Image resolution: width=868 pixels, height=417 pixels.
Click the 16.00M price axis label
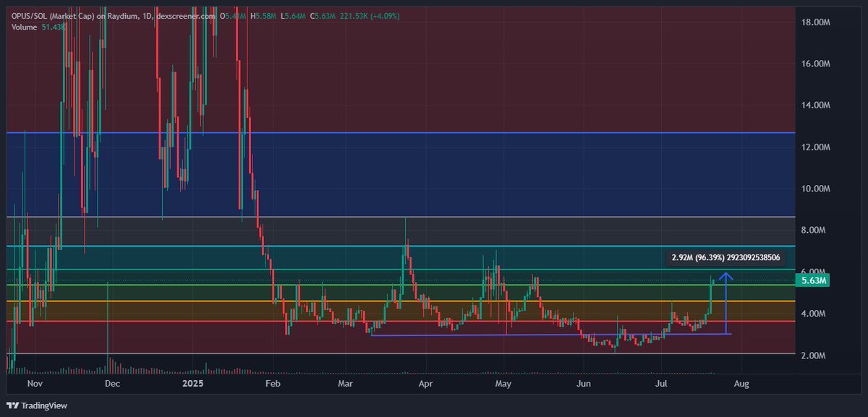pos(816,64)
